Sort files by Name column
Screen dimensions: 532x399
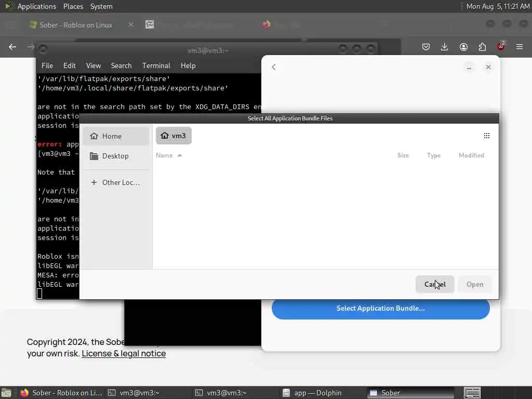[x=169, y=155]
